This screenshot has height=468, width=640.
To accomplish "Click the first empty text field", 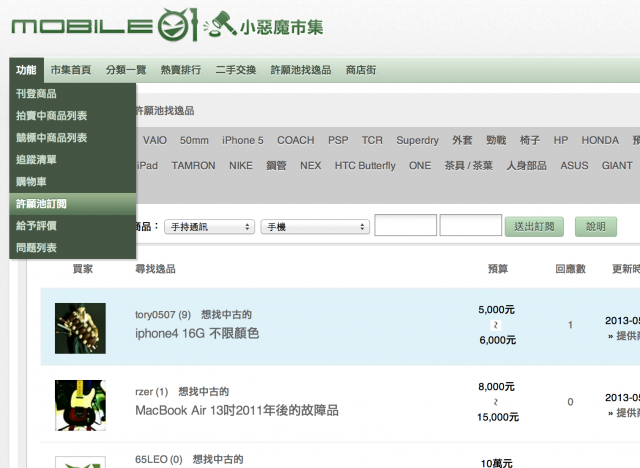I will (405, 225).
